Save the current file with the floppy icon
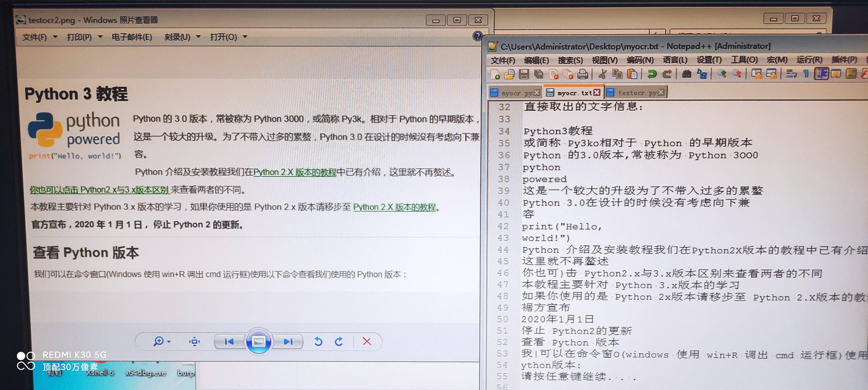 pos(524,74)
